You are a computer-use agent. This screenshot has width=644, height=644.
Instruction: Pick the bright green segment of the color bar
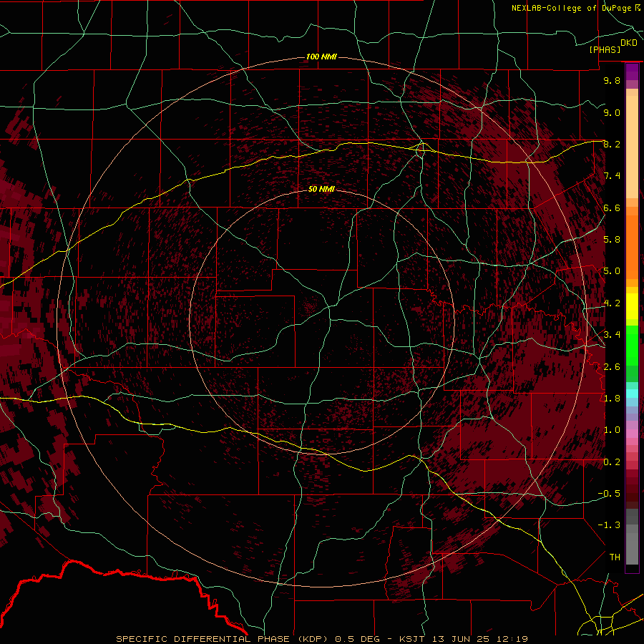(x=632, y=345)
